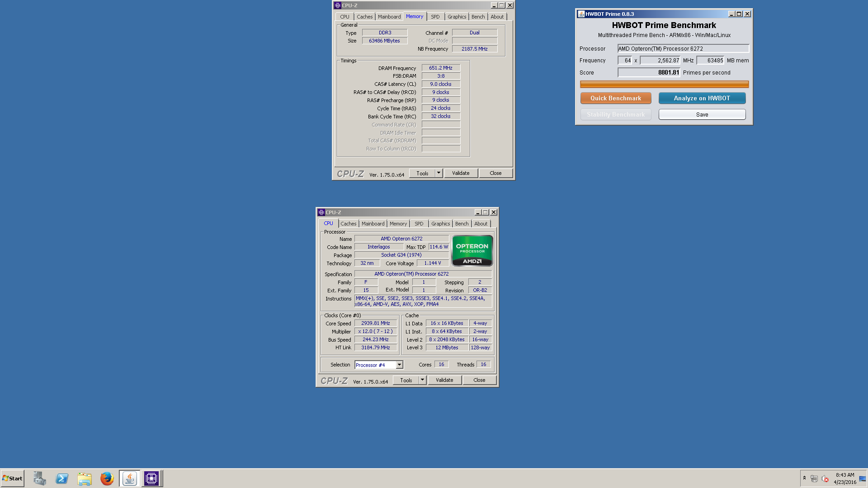Click memory Size value 63486 MBytes
868x488 pixels.
(385, 41)
